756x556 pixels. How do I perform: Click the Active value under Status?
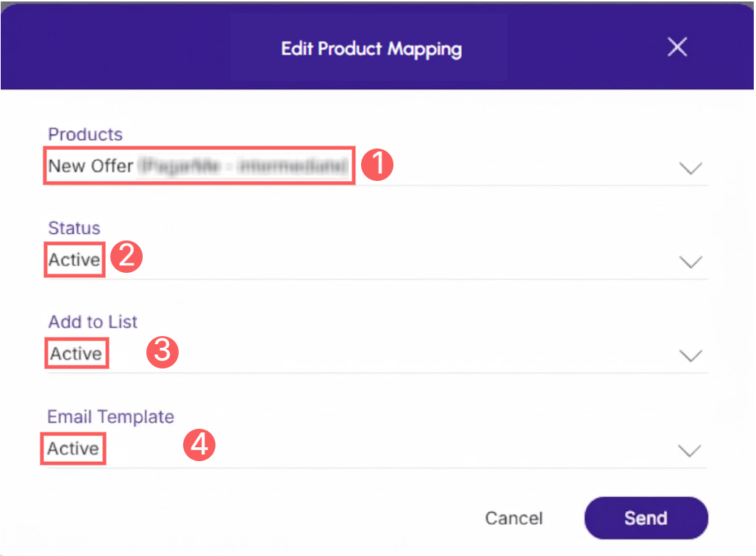pyautogui.click(x=74, y=260)
